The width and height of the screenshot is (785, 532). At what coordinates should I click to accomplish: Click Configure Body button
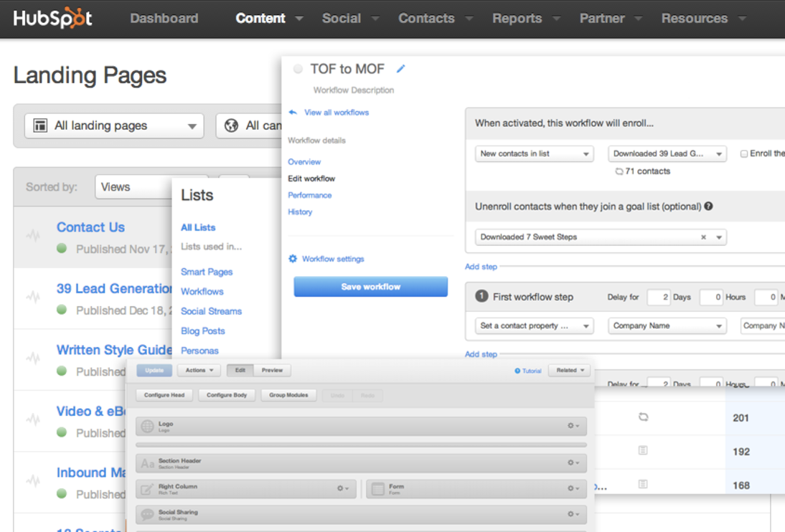click(227, 395)
